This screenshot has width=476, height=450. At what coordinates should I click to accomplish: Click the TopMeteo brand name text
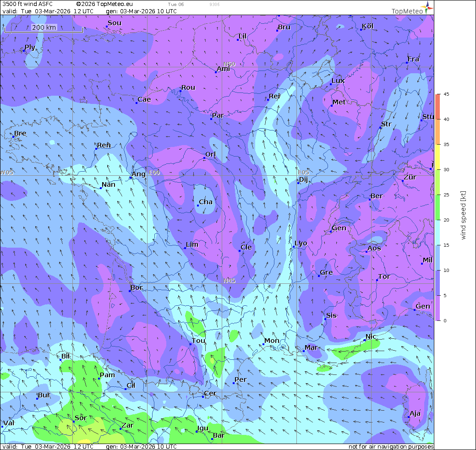(407, 11)
